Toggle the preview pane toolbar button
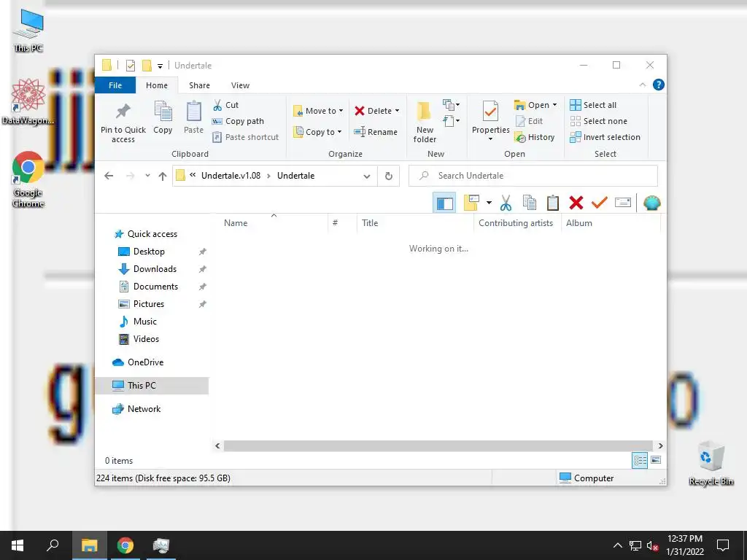Image resolution: width=747 pixels, height=560 pixels. click(x=444, y=203)
